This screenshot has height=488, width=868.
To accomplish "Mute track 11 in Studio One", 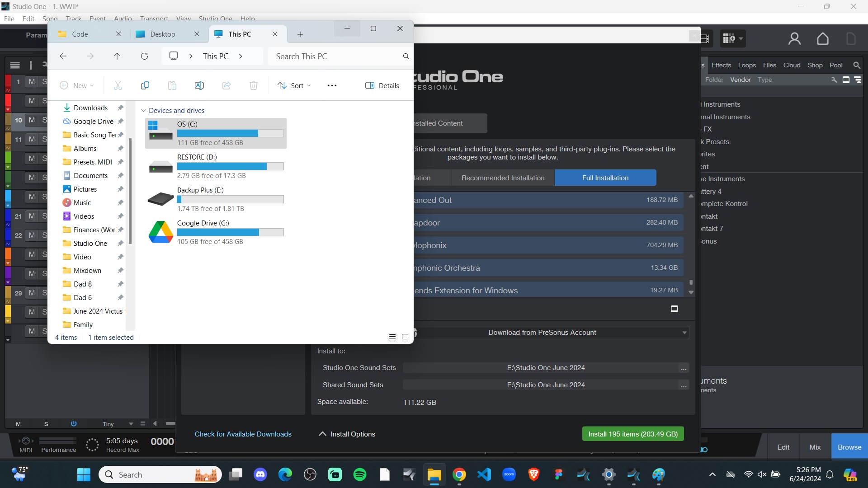I will (x=32, y=139).
